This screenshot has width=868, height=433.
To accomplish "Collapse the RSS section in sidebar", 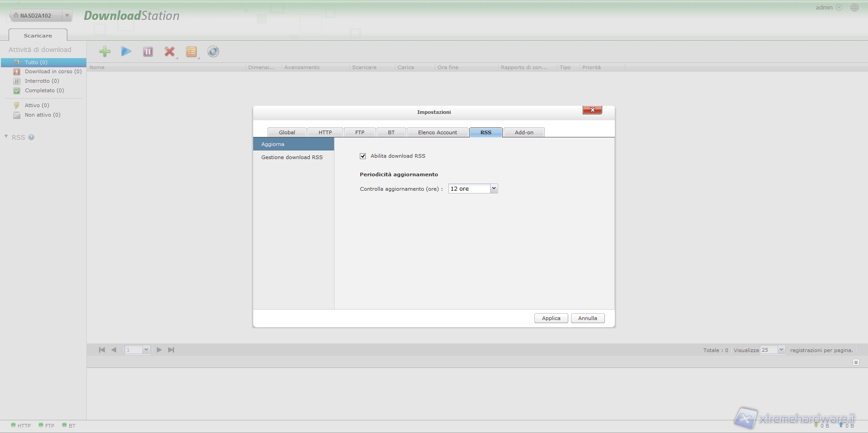I will pos(6,136).
